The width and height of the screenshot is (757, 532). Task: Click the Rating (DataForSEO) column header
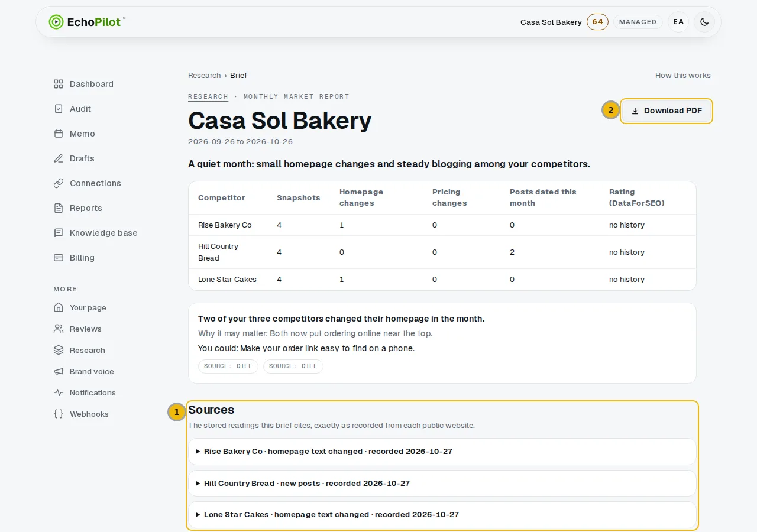point(637,197)
